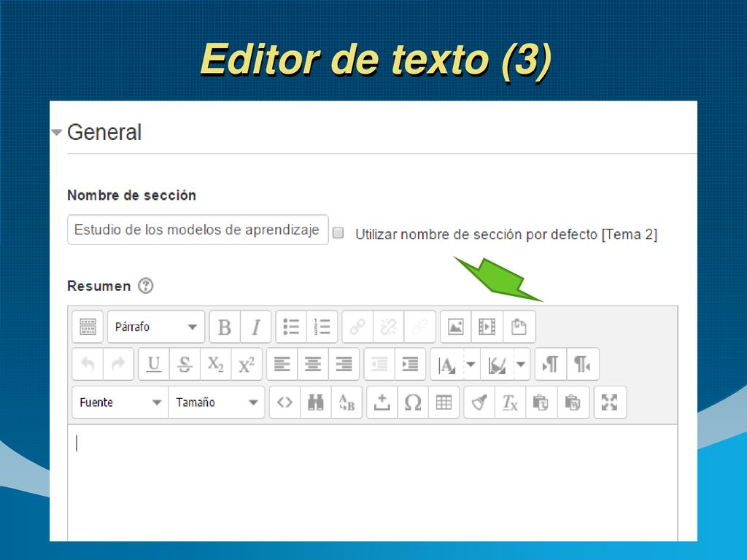This screenshot has width=747, height=560.
Task: Insert a table
Action: (444, 402)
